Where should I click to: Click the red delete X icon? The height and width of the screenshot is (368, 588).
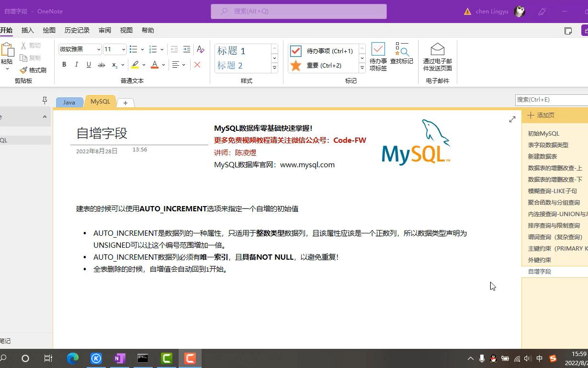[x=197, y=65]
